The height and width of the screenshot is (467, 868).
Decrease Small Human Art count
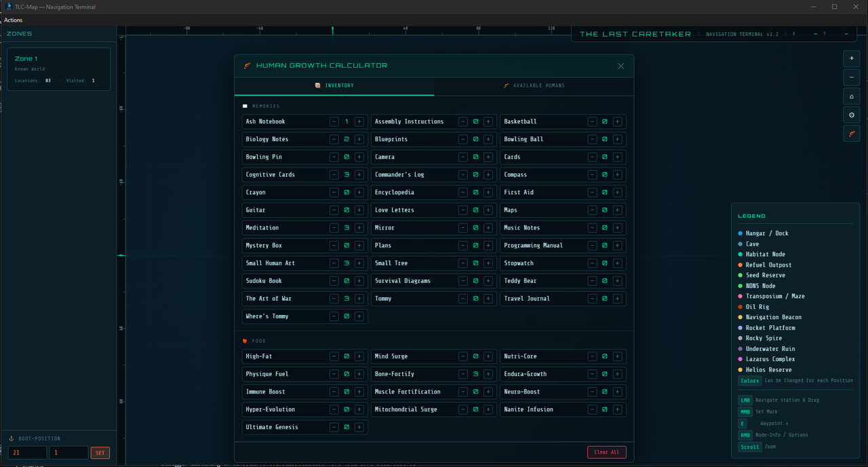[x=334, y=263]
